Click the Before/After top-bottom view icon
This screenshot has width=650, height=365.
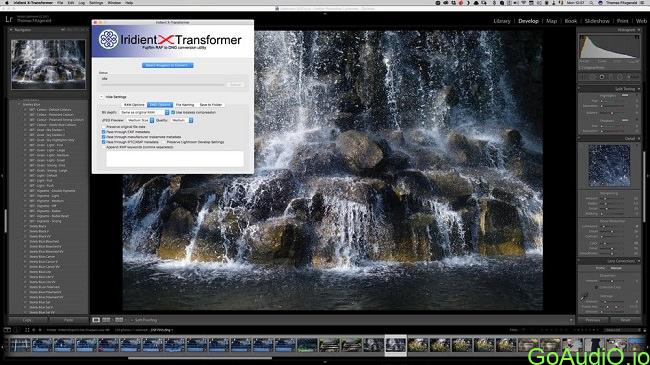point(119,320)
